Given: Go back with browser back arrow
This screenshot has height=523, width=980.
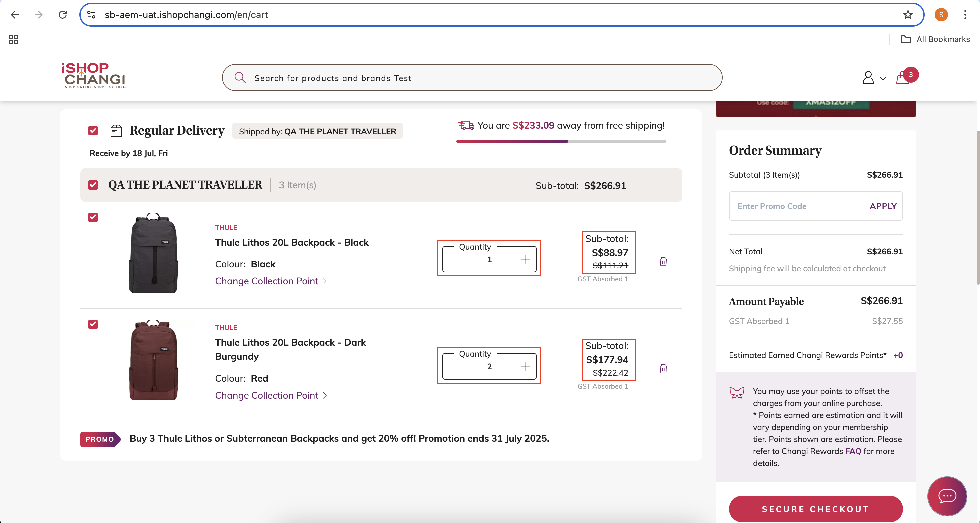Looking at the screenshot, I should click(14, 14).
